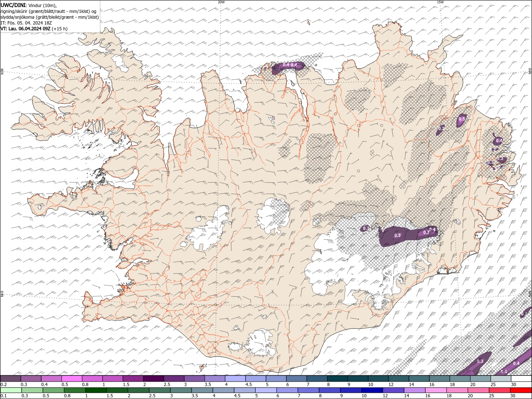The image size is (532, 399).
Task: Click the pale grey swatch above top-row label 25
Action: click(x=500, y=379)
